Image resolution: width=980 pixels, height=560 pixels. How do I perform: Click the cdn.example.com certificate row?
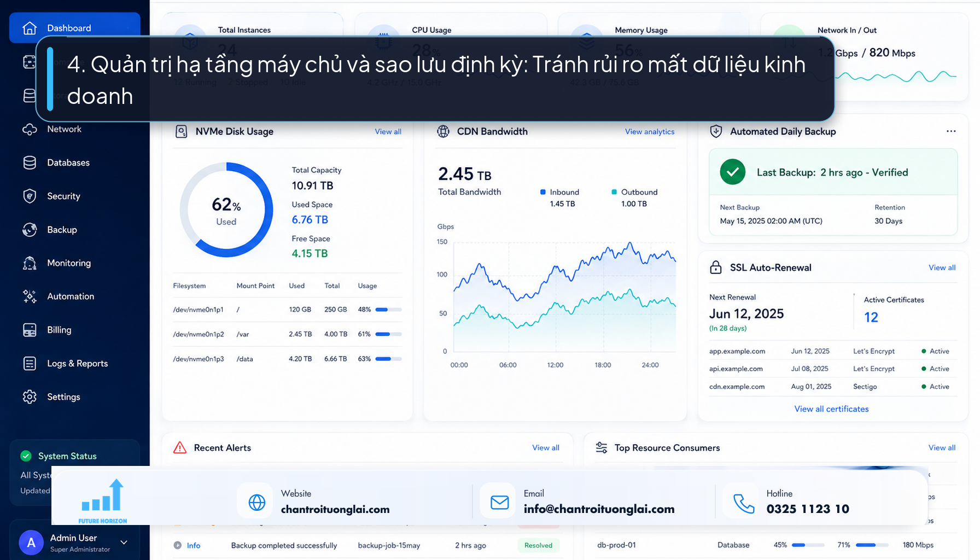click(x=832, y=387)
